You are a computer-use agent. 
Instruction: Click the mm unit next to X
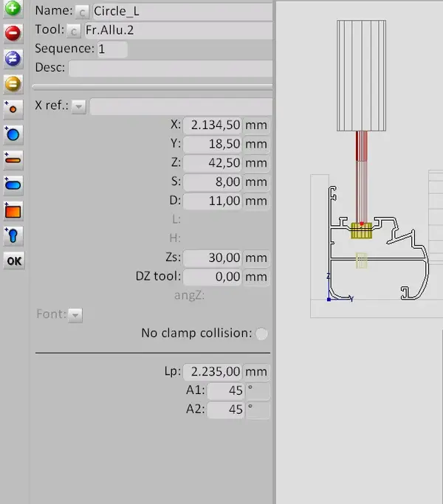[x=256, y=125]
